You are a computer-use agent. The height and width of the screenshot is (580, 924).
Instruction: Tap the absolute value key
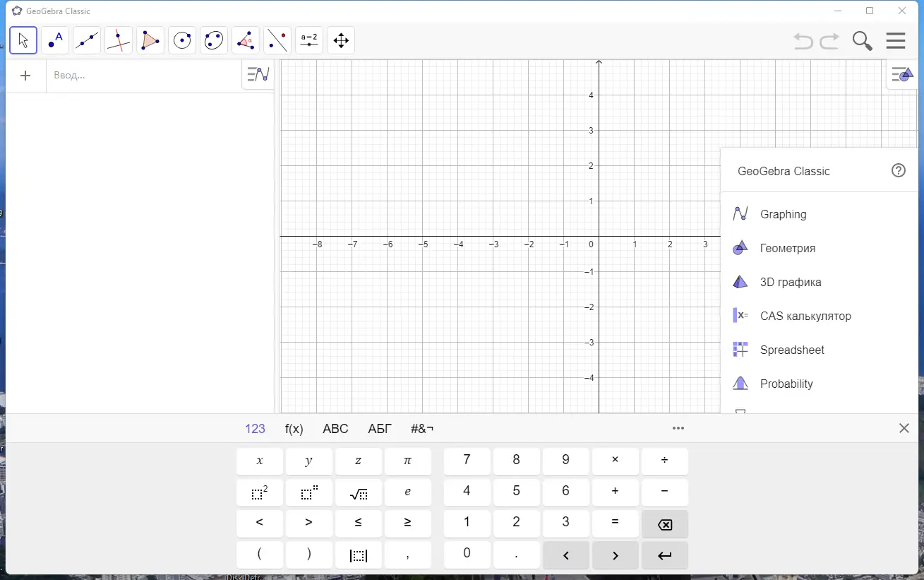359,555
